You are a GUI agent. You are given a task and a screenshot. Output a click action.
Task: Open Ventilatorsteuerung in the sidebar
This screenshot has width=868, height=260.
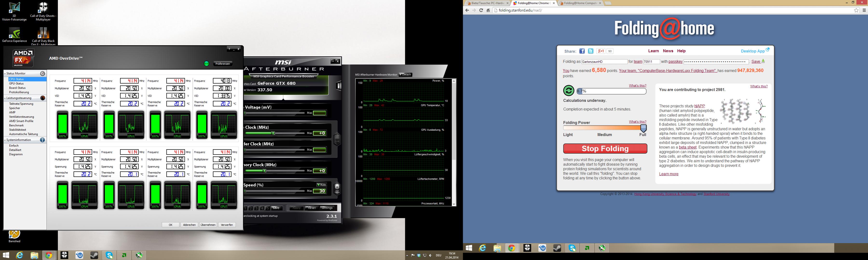[21, 117]
